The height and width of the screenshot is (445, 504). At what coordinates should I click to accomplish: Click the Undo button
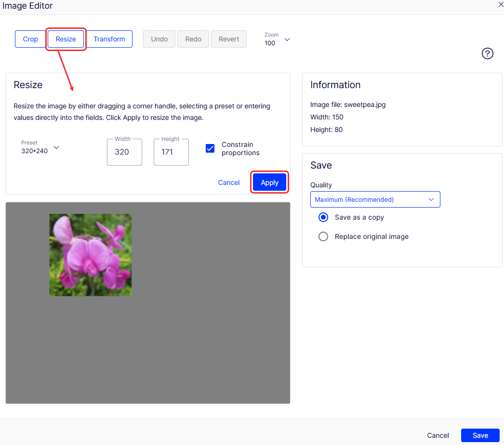159,39
